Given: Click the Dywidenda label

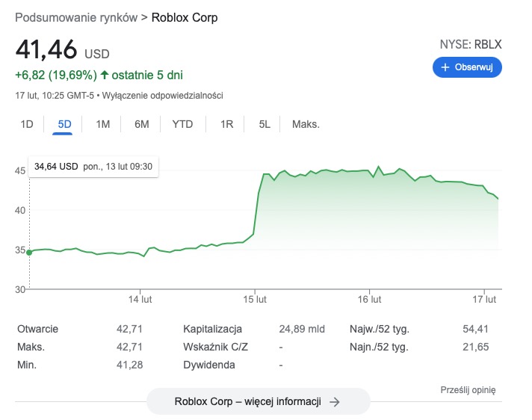Looking at the screenshot, I should [209, 365].
